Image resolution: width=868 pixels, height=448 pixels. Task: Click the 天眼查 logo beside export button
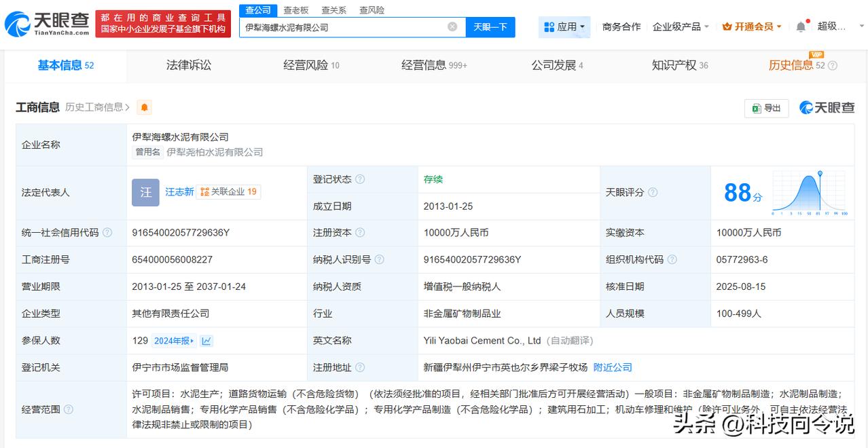(827, 107)
